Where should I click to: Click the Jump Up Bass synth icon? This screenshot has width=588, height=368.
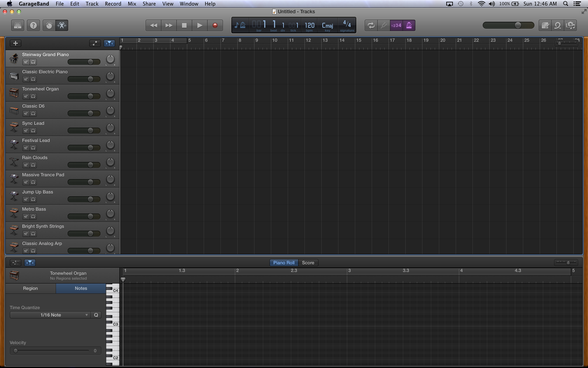tap(14, 196)
